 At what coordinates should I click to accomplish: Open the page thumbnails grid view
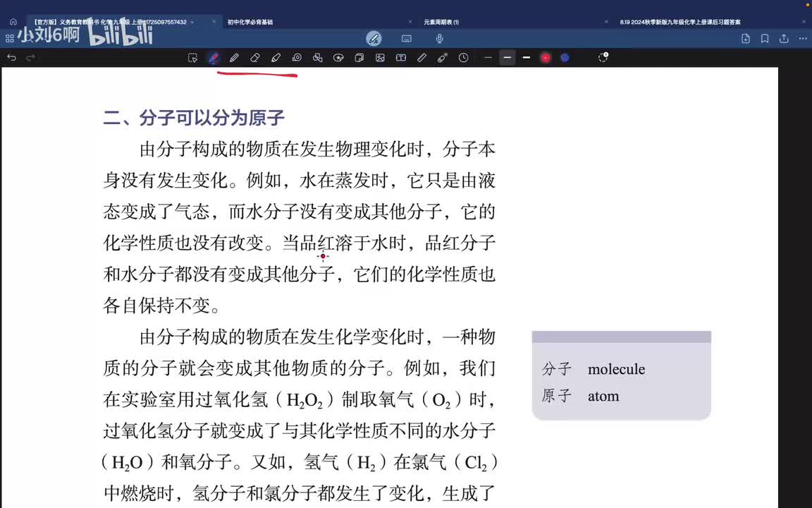[x=9, y=38]
